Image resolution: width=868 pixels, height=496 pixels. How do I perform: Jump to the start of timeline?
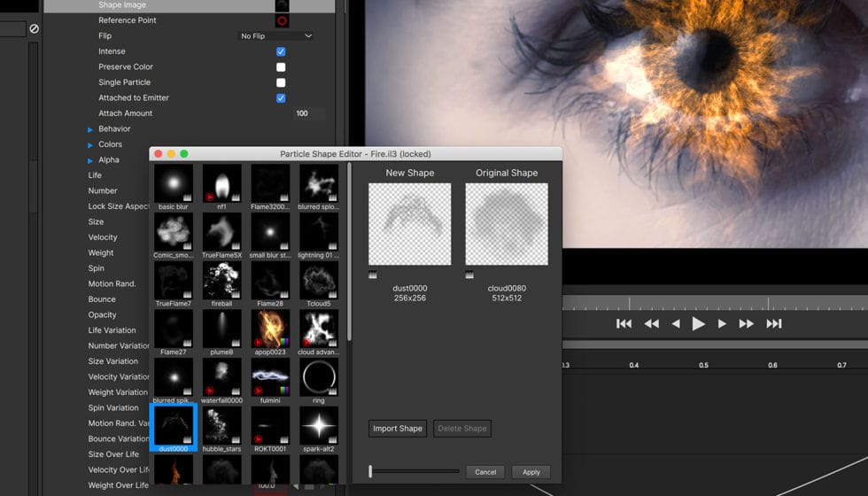tap(624, 324)
